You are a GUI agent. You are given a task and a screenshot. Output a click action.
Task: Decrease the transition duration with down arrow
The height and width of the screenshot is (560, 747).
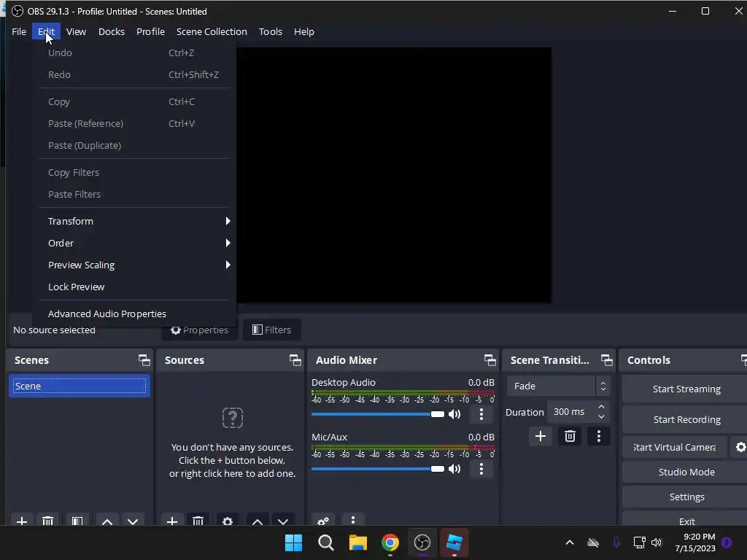601,416
